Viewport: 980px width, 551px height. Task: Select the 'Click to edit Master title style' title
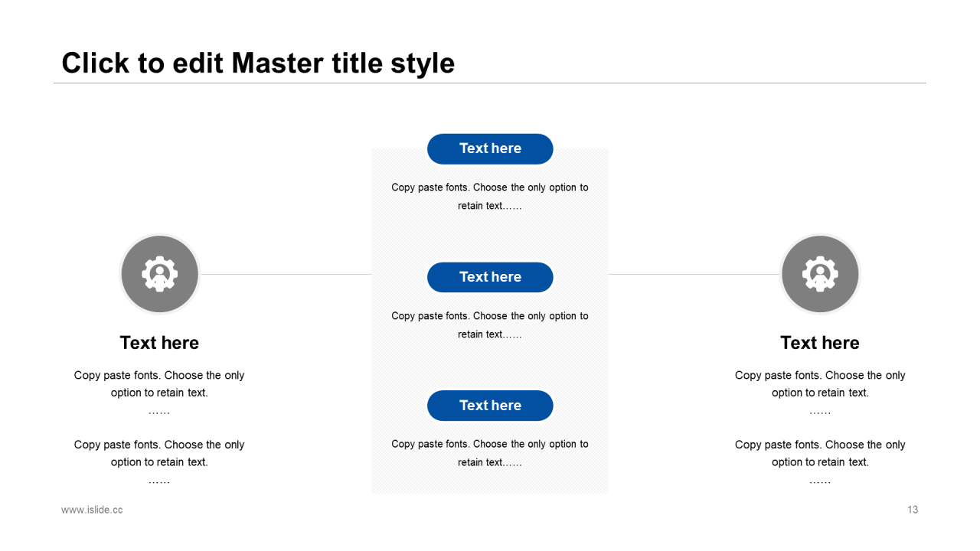pos(258,63)
